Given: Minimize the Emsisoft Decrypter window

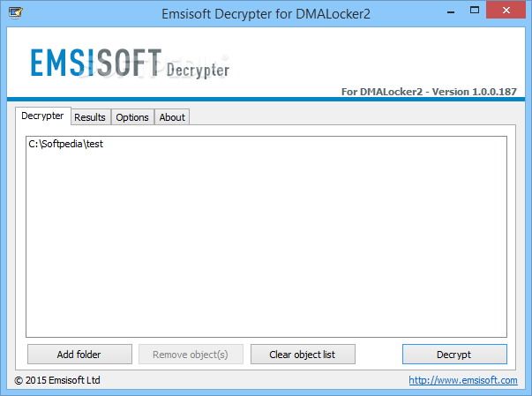Looking at the screenshot, I should 451,11.
